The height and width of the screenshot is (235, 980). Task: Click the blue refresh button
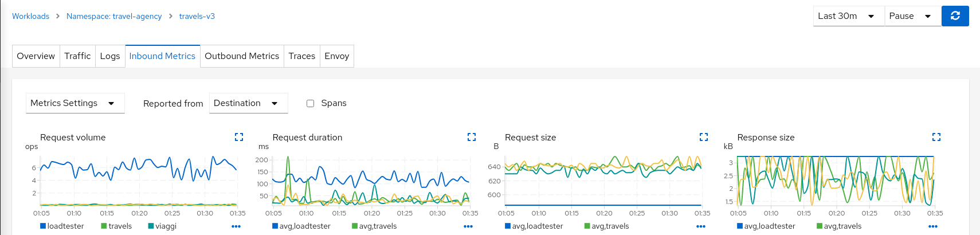coord(955,16)
